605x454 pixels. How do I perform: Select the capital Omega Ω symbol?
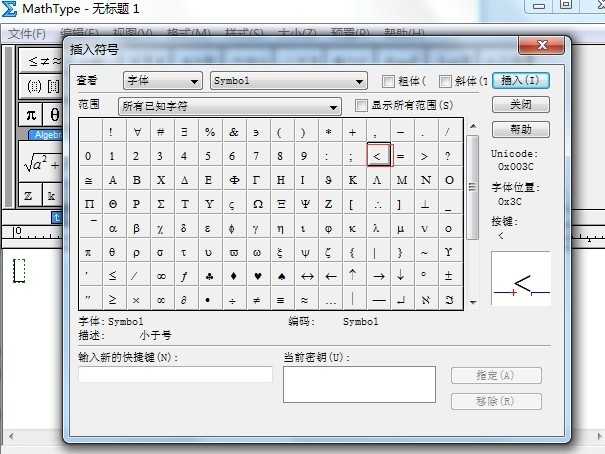[x=257, y=204]
